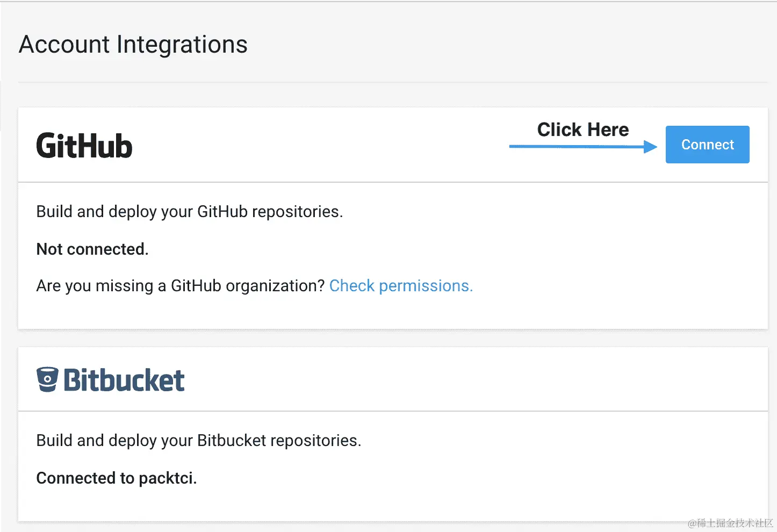Click the word 'permissions.' in the blue link
Image resolution: width=777 pixels, height=532 pixels.
[426, 286]
